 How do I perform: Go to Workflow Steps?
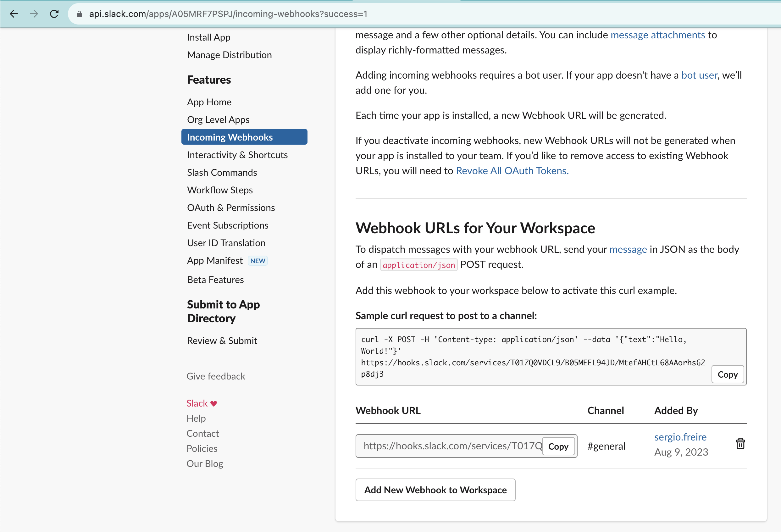pos(220,190)
